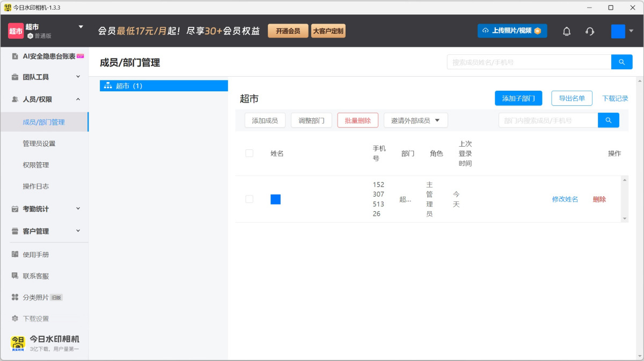Check the member row checkbox
The image size is (644, 361).
pos(249,199)
